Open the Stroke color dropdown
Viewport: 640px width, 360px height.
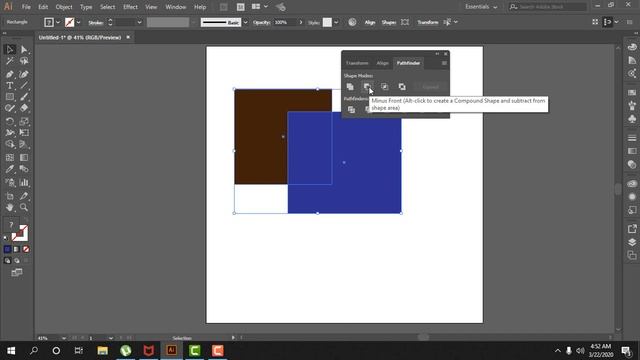[78, 22]
